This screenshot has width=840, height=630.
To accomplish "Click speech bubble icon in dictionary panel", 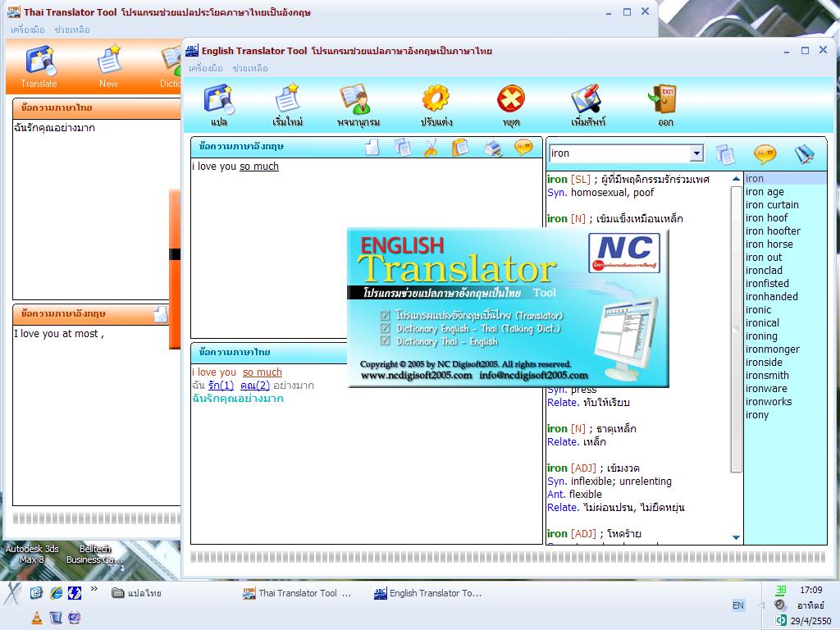I will pos(765,154).
